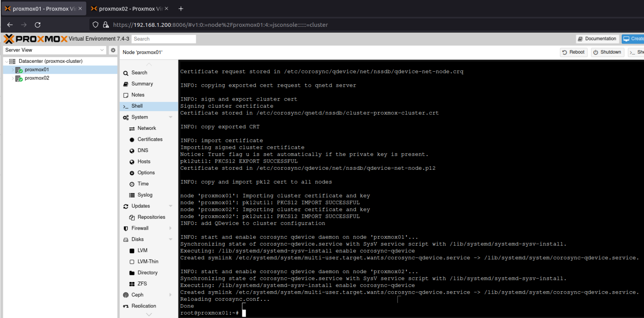Open the Replication panel
Screen dimensions: 644x318
(x=145, y=306)
